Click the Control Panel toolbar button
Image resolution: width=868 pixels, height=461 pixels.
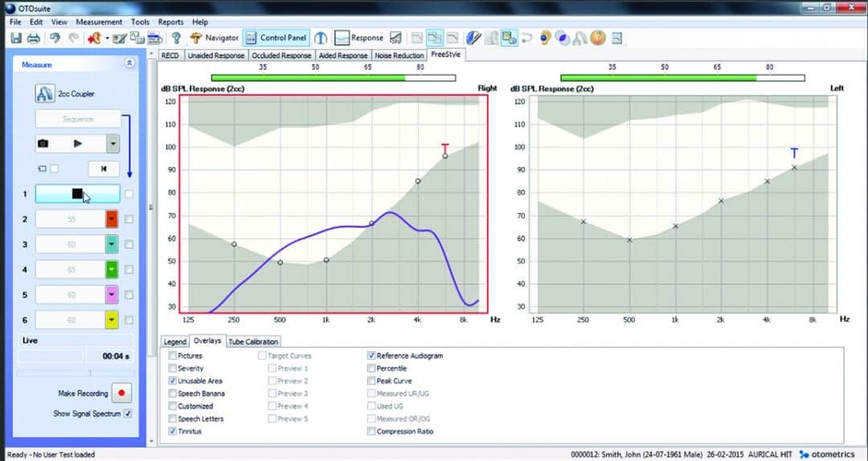[276, 38]
